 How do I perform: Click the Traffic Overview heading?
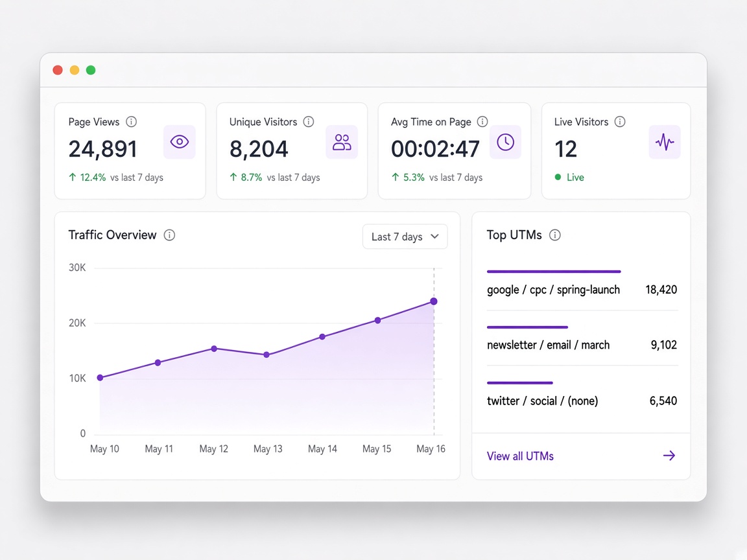tap(112, 235)
